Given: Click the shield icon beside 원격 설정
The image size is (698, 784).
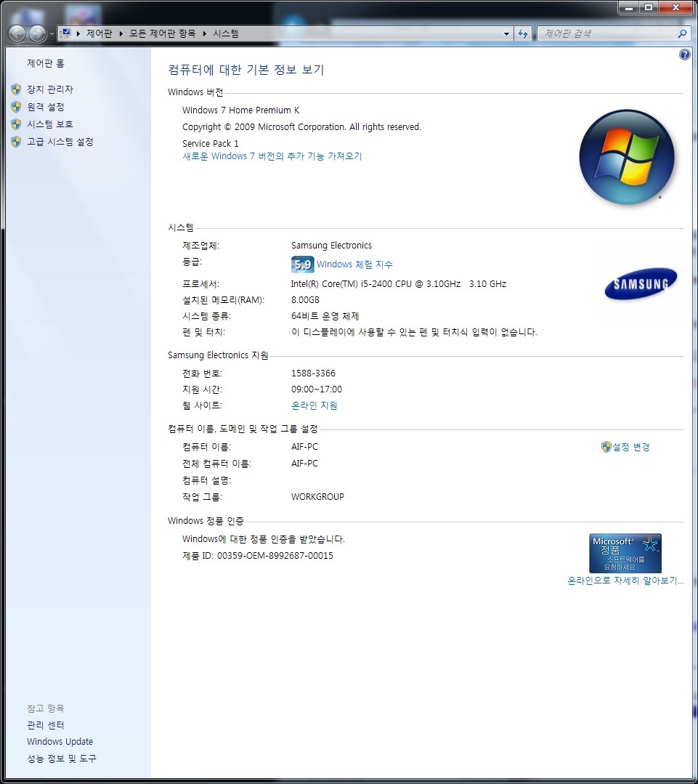Looking at the screenshot, I should (16, 107).
